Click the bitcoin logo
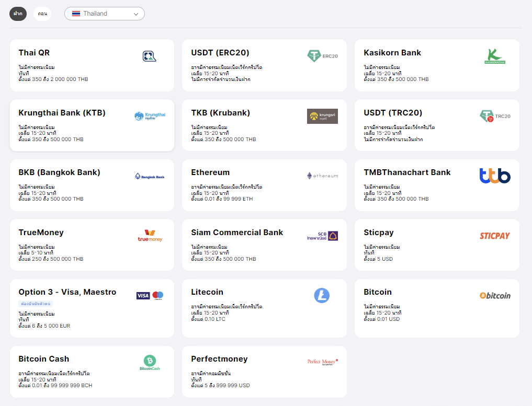The height and width of the screenshot is (406, 532). [x=495, y=296]
